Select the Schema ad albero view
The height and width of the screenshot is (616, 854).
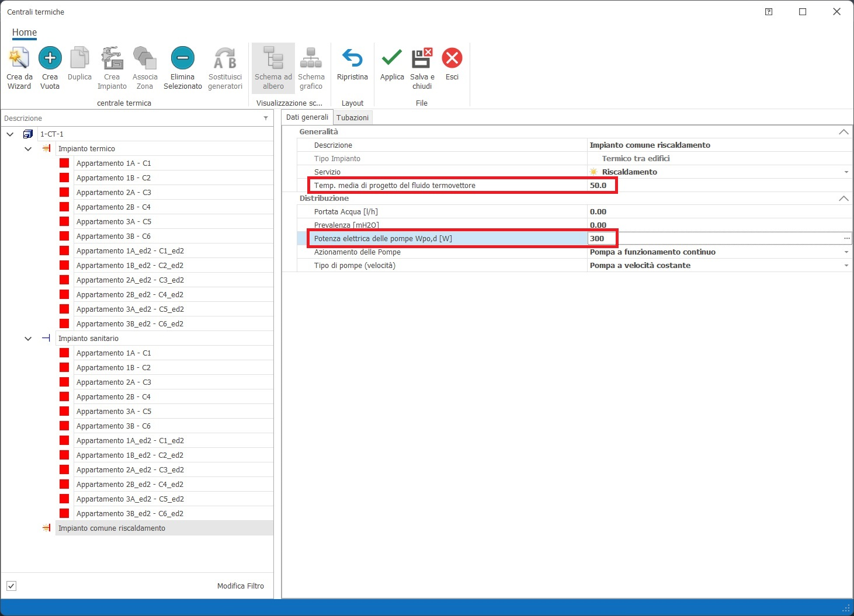273,59
